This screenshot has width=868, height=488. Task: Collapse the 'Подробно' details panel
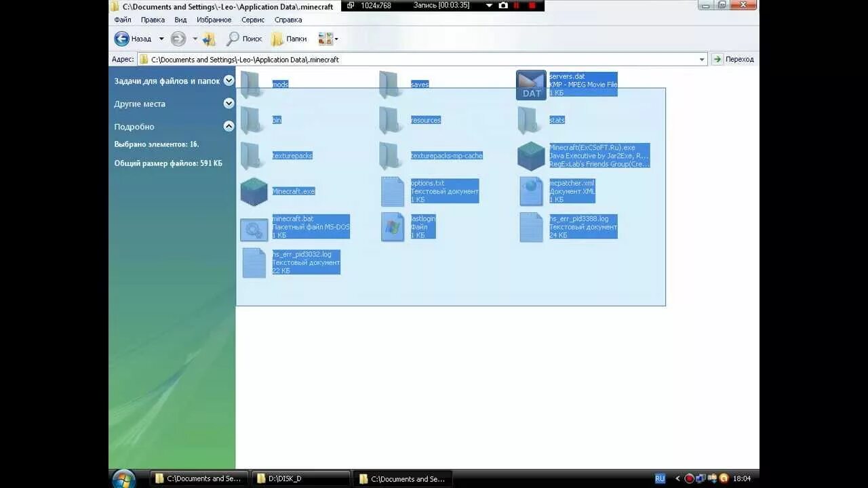229,126
